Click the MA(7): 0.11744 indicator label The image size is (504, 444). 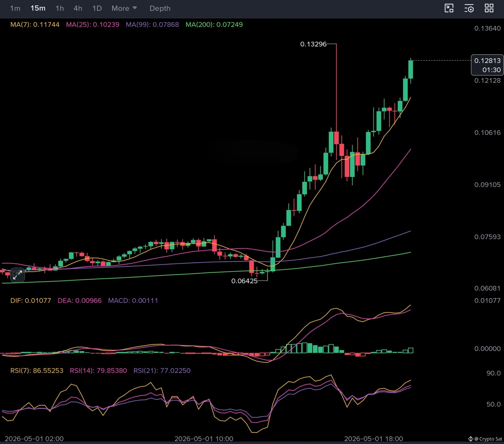pyautogui.click(x=35, y=25)
